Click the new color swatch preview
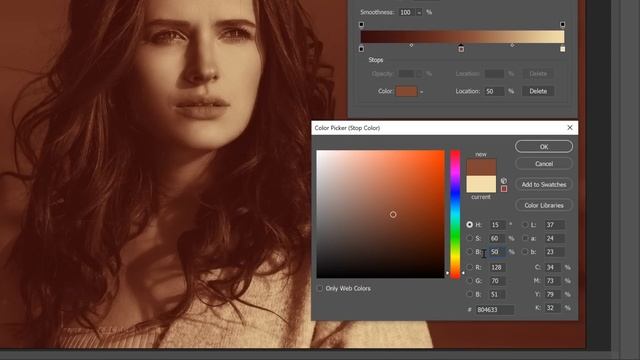 point(481,167)
